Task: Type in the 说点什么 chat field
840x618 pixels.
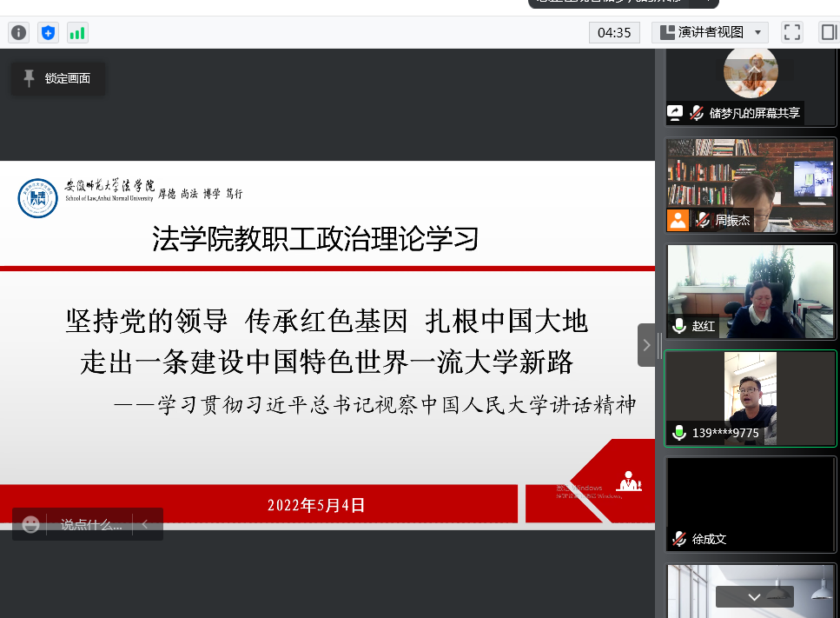Action: pyautogui.click(x=91, y=524)
